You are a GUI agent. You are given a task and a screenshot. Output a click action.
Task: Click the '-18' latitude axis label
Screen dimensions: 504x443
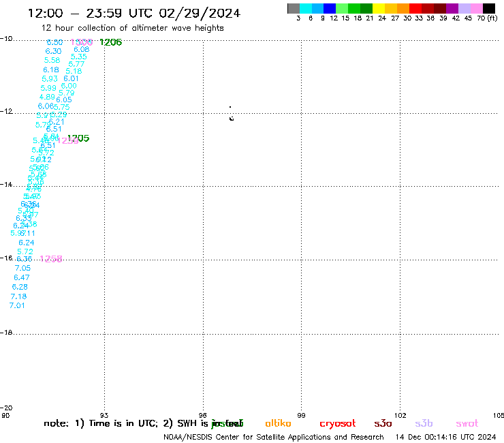pyautogui.click(x=6, y=333)
